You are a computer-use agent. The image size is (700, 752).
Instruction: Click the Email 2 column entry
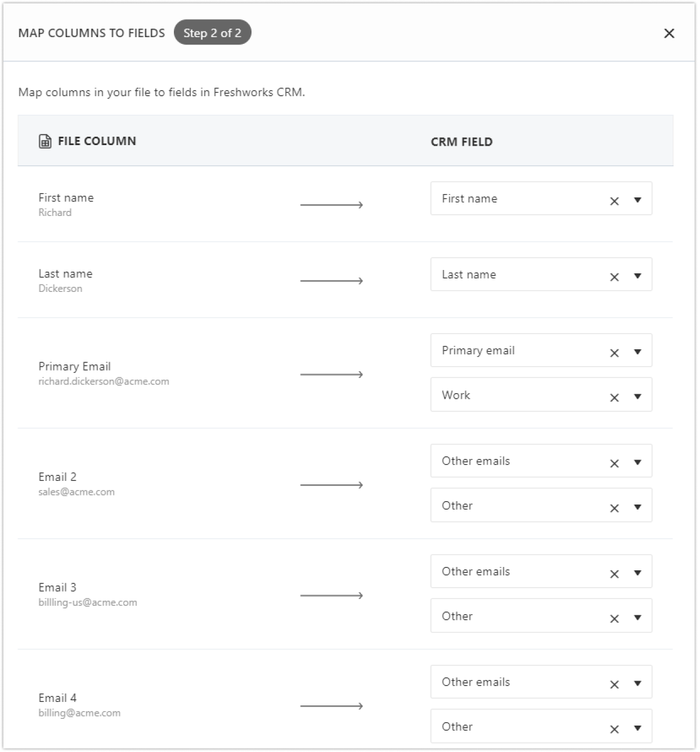[58, 476]
